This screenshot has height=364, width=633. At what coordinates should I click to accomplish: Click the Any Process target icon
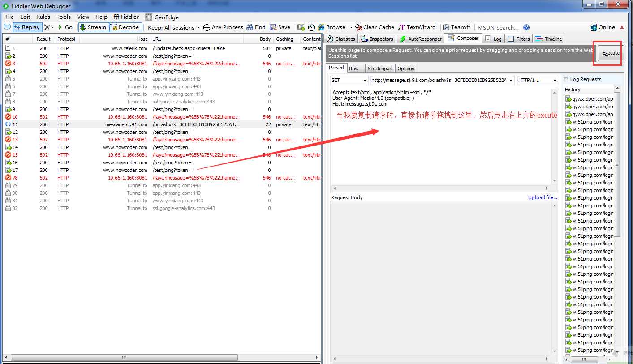(207, 27)
